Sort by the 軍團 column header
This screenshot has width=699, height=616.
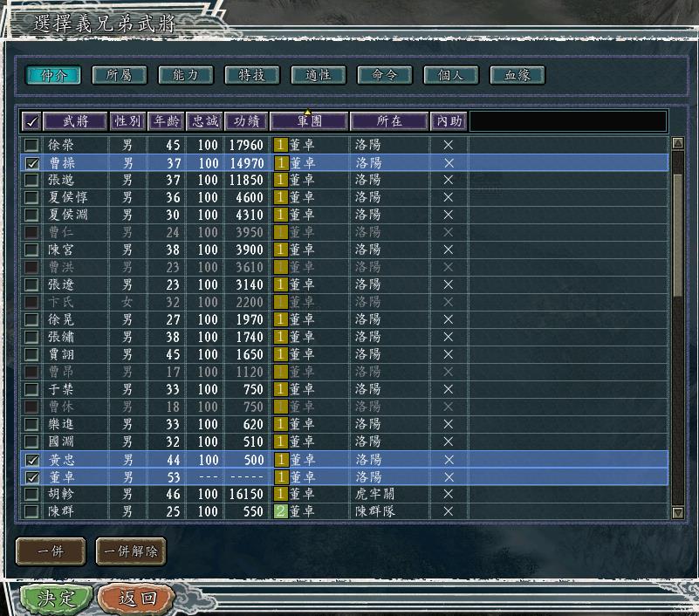pos(309,120)
